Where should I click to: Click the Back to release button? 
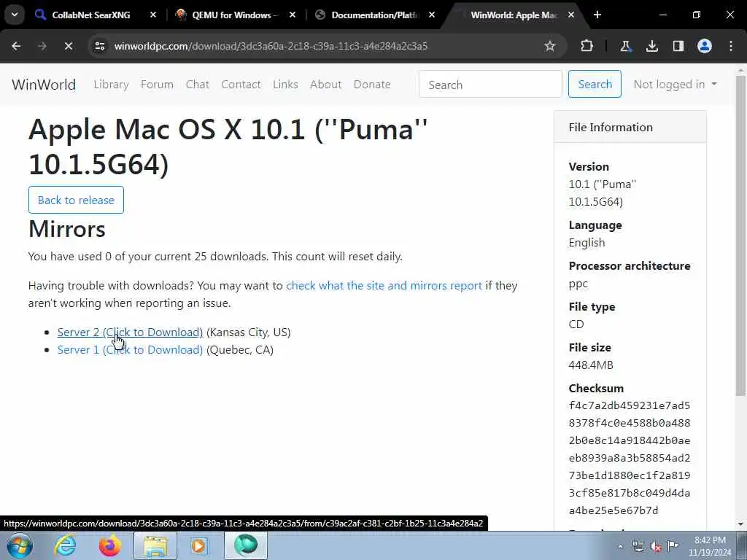[x=76, y=200]
